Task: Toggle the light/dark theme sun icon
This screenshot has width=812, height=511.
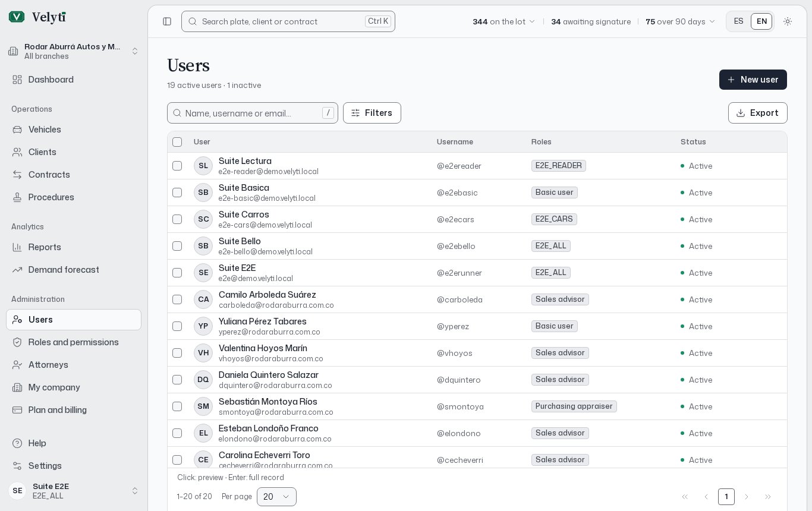Action: pos(788,21)
